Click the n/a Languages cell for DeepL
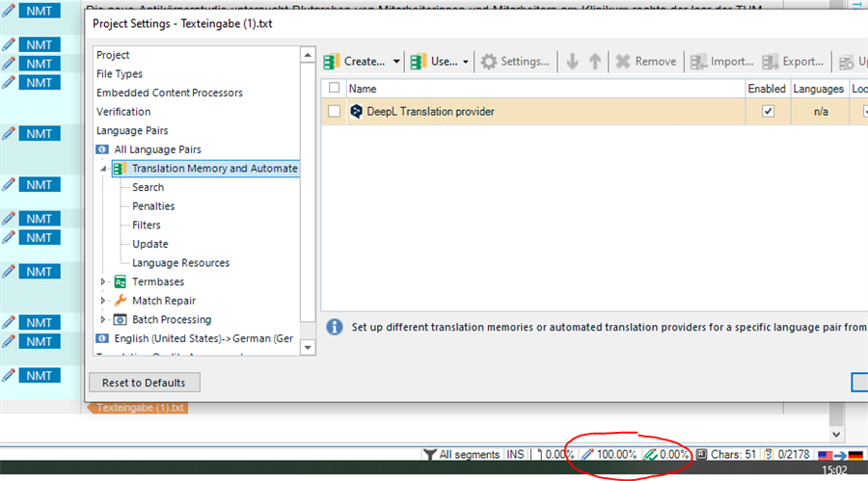The width and height of the screenshot is (868, 481). [821, 112]
